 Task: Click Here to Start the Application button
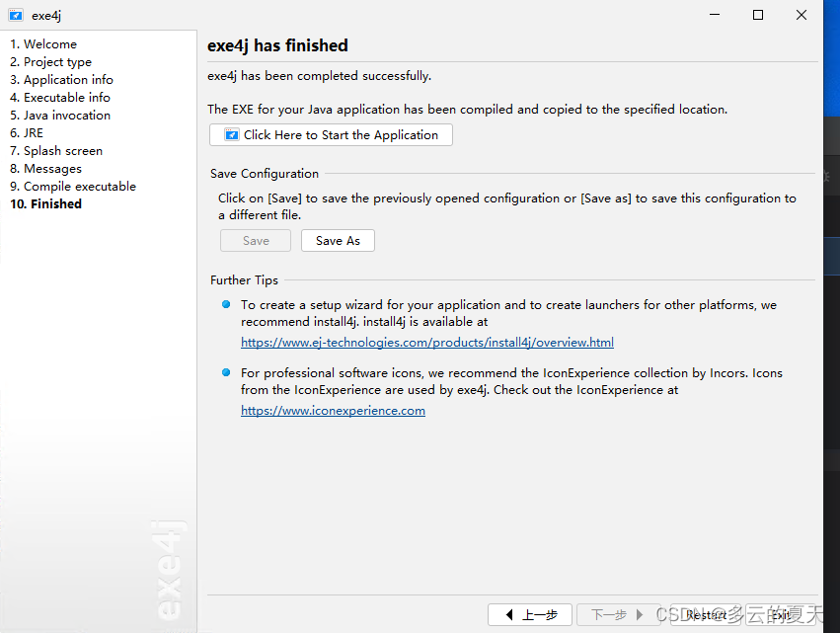point(331,135)
